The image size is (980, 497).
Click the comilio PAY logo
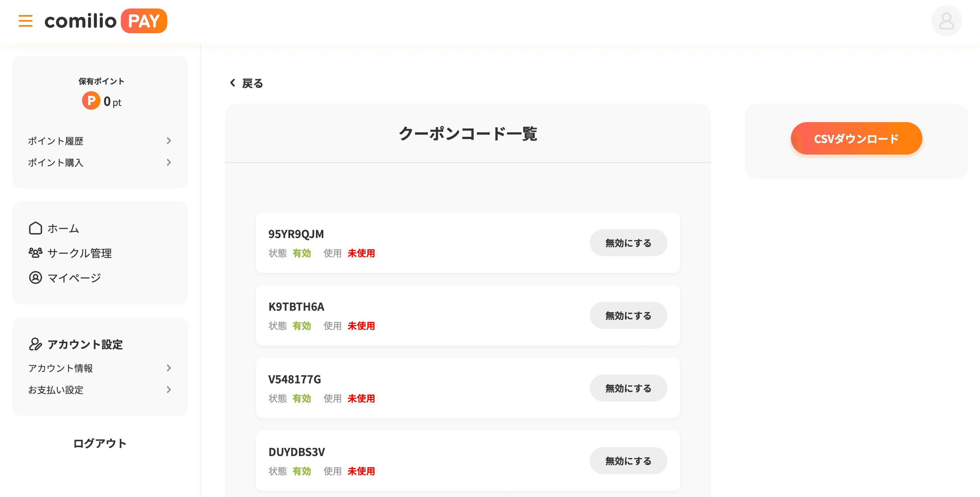[105, 21]
